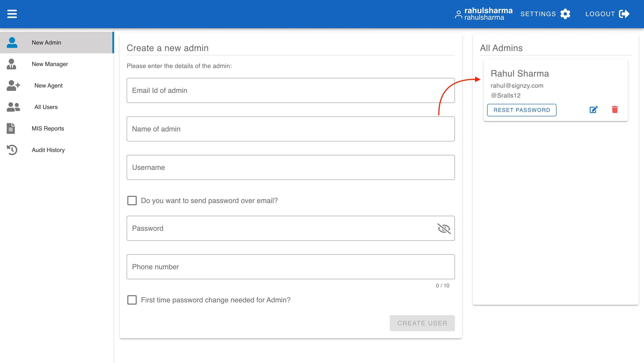Click the 0 / 10 character counter
Viewport: 644px width, 363px height.
click(443, 286)
